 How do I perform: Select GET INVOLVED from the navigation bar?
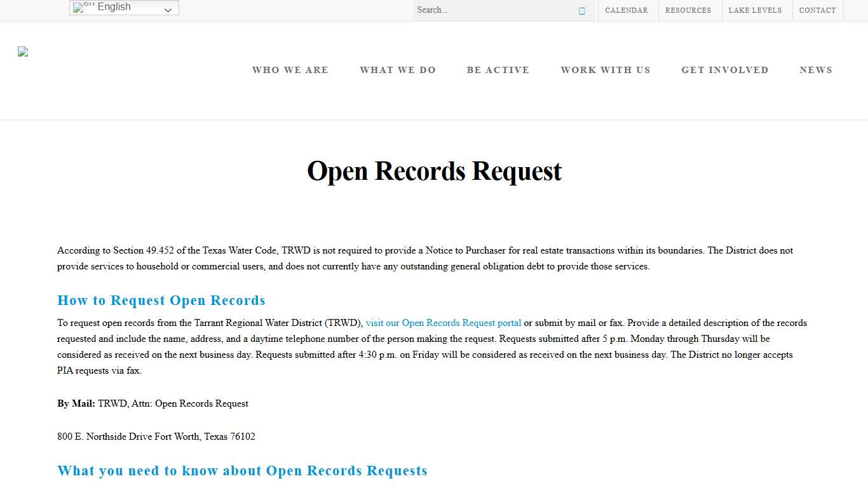point(725,70)
